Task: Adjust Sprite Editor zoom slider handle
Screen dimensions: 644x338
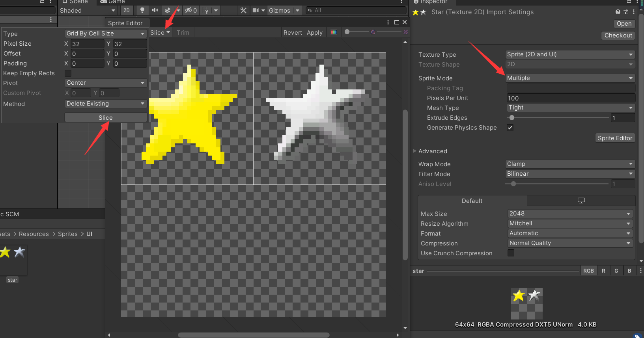Action: (347, 32)
